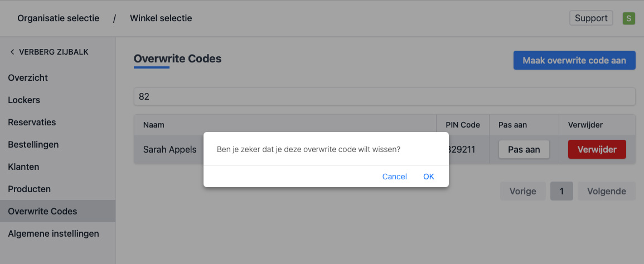Click Organisatie selectie breadcrumb

click(58, 18)
